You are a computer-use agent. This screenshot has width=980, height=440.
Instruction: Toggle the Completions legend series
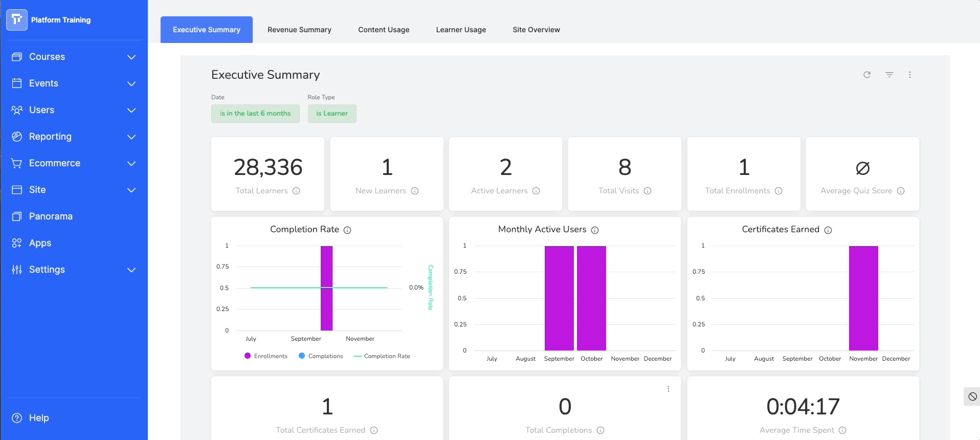coord(321,356)
